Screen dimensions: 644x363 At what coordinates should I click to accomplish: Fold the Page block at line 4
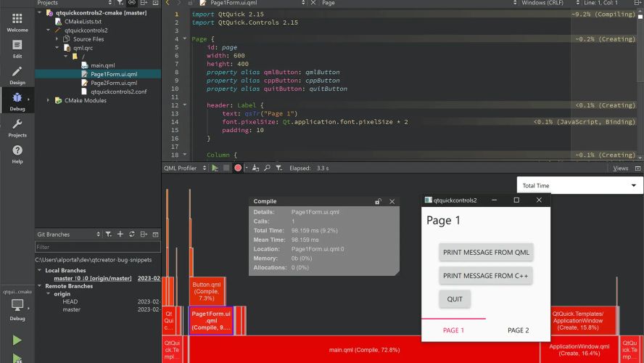click(x=185, y=38)
